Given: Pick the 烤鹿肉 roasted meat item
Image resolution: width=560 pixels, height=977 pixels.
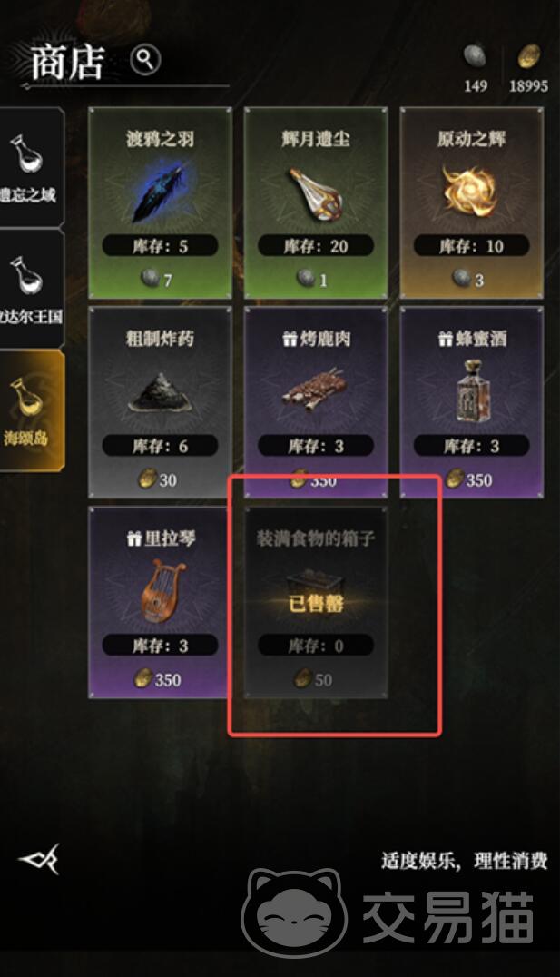Looking at the screenshot, I should tap(316, 402).
